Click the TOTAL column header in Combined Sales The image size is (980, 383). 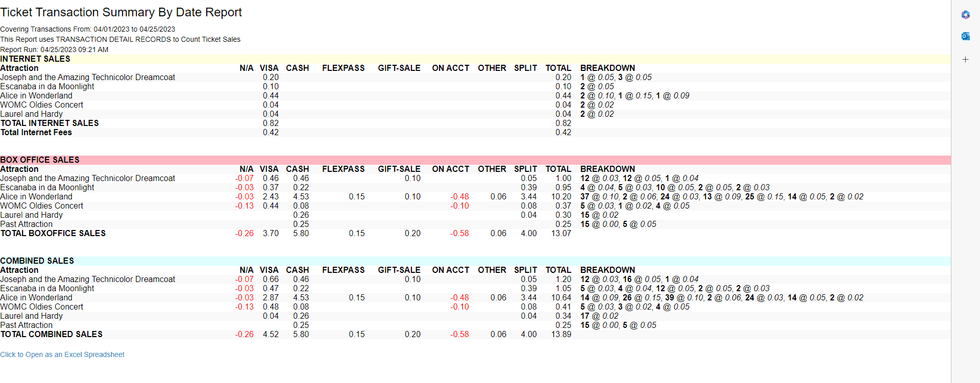pos(558,270)
